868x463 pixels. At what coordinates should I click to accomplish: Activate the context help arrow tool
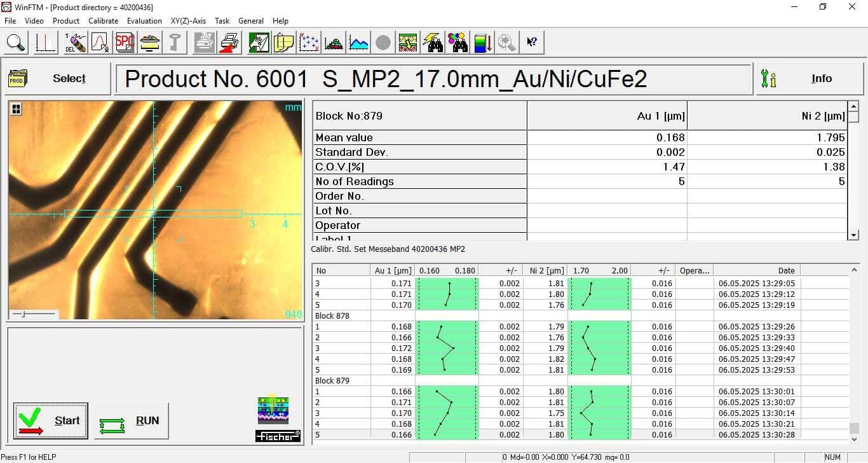click(x=532, y=42)
